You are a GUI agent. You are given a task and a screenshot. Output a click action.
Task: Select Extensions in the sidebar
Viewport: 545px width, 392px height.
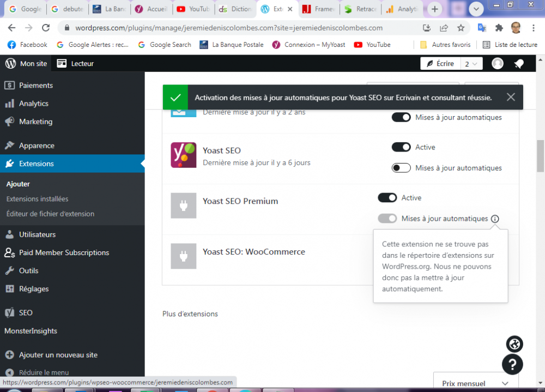pos(72,164)
